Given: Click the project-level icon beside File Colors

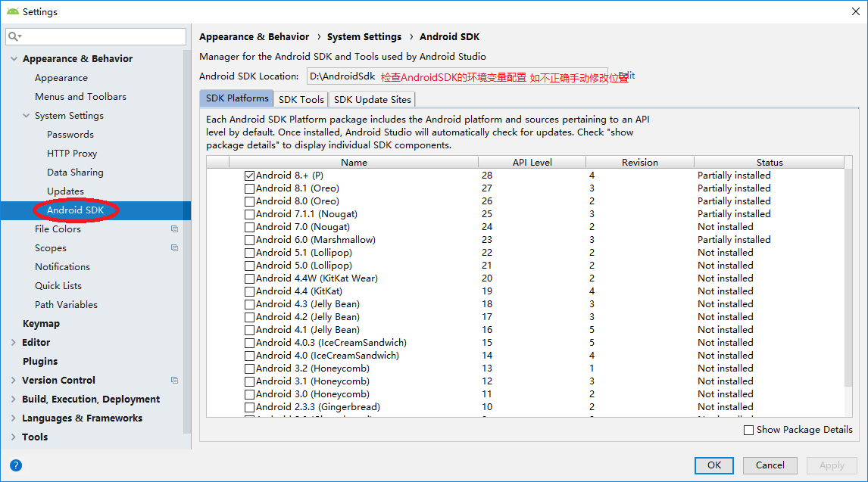Looking at the screenshot, I should tap(174, 229).
